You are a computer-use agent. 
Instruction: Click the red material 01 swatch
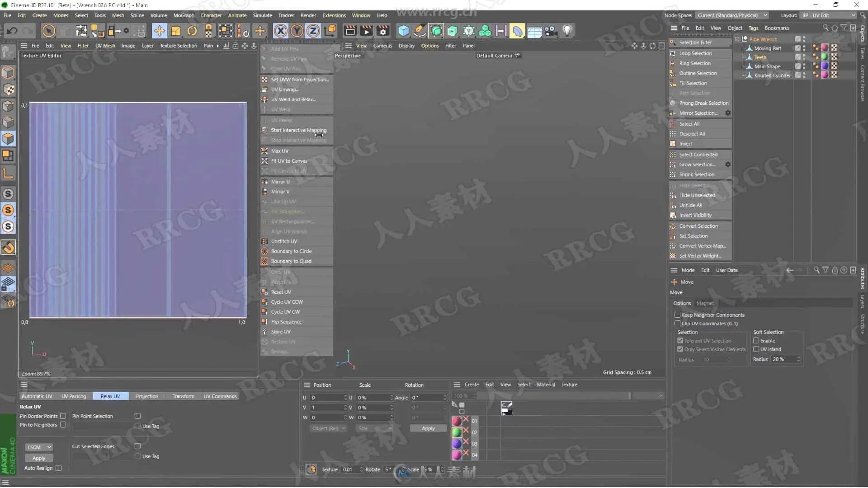(x=457, y=421)
